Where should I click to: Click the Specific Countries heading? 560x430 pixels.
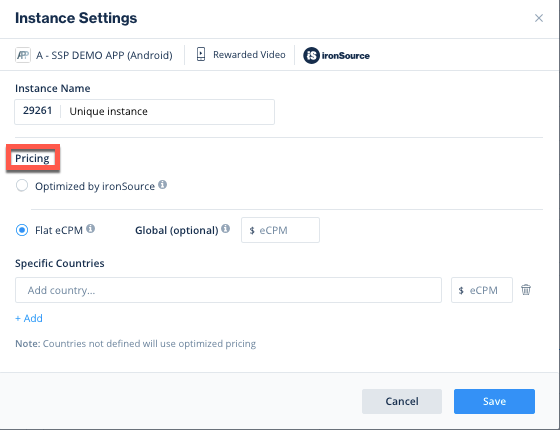[60, 263]
